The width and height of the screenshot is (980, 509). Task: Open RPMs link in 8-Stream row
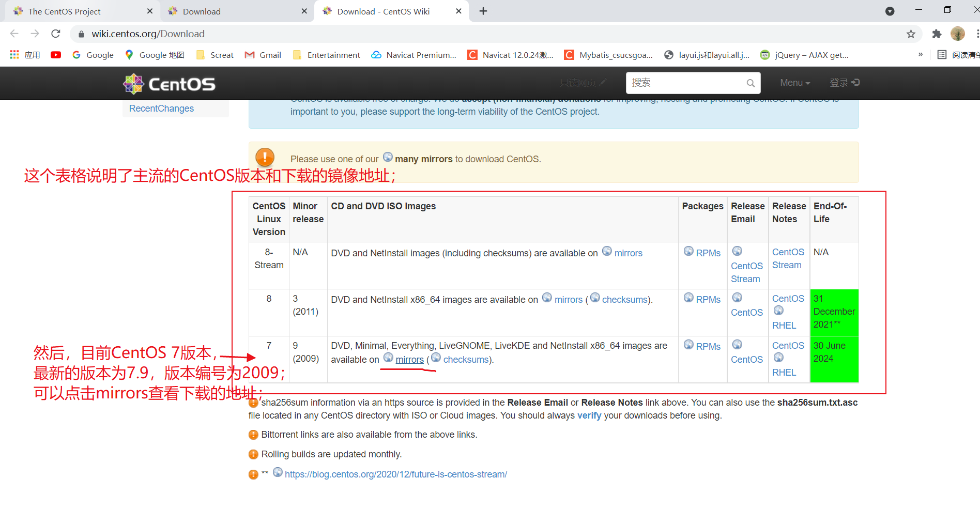pos(708,253)
